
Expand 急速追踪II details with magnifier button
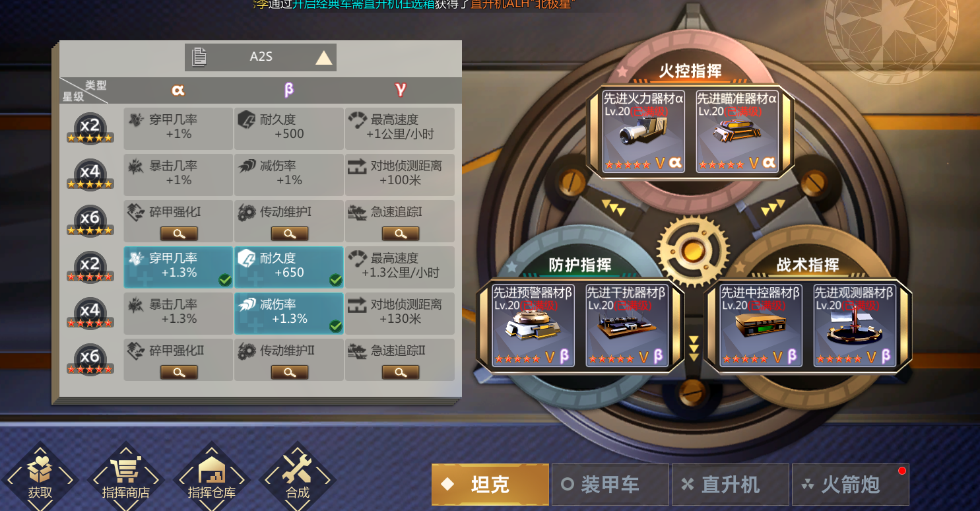coord(401,372)
